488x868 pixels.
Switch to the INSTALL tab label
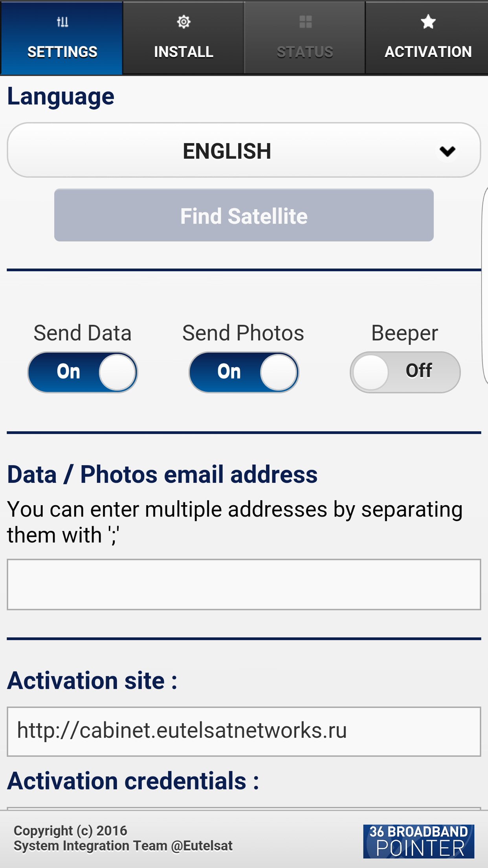tap(183, 52)
